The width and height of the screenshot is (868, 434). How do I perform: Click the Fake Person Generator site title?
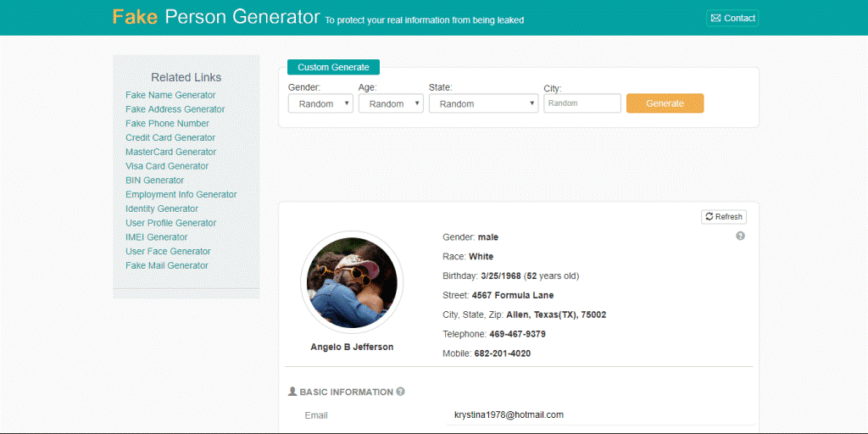click(216, 17)
